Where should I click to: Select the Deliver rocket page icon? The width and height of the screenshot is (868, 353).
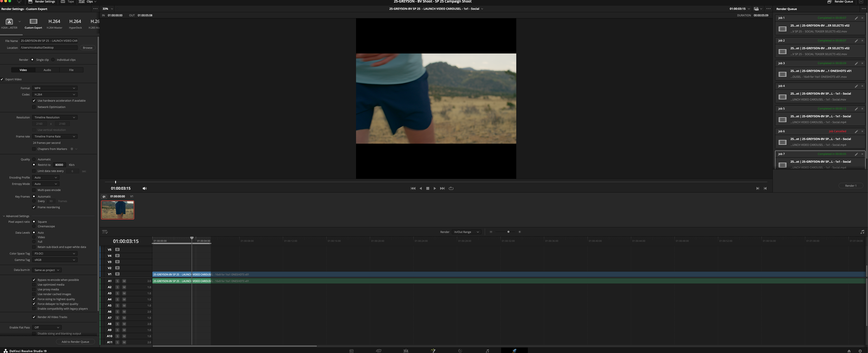514,351
